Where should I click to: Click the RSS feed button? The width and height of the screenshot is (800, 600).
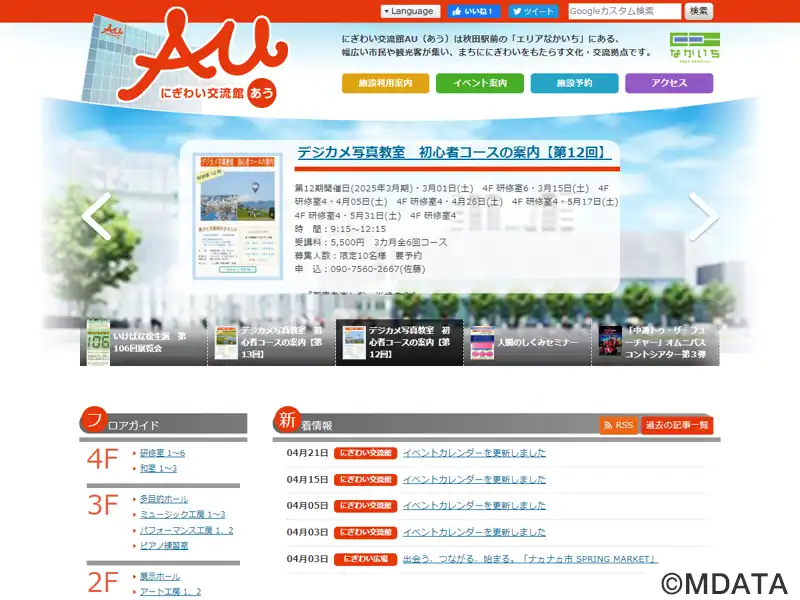[x=618, y=425]
